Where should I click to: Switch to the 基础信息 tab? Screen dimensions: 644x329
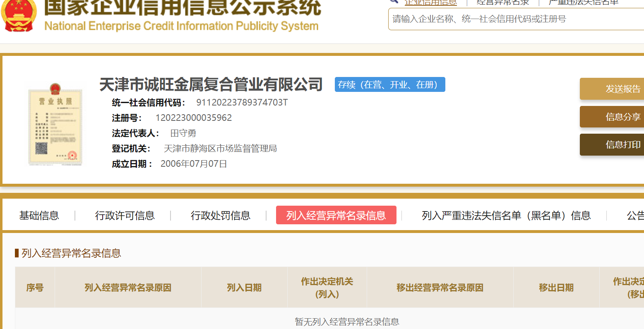(x=39, y=216)
